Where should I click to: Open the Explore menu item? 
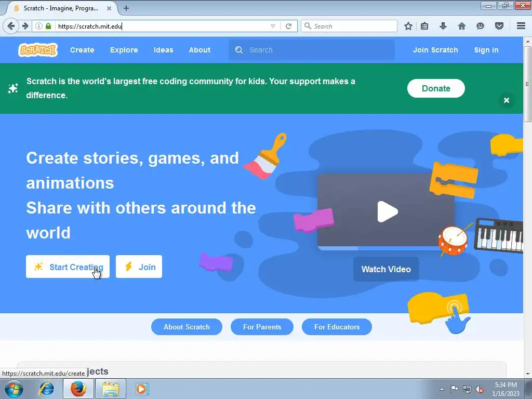(124, 50)
